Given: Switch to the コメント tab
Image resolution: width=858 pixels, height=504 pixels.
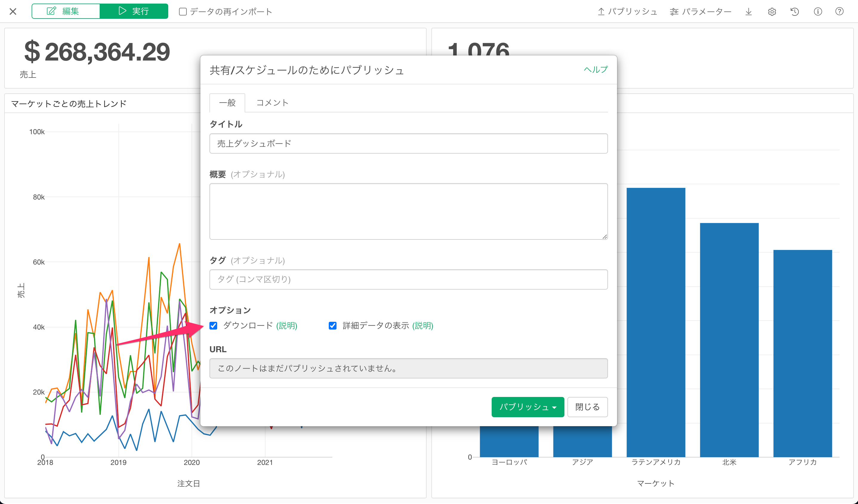Looking at the screenshot, I should (272, 103).
